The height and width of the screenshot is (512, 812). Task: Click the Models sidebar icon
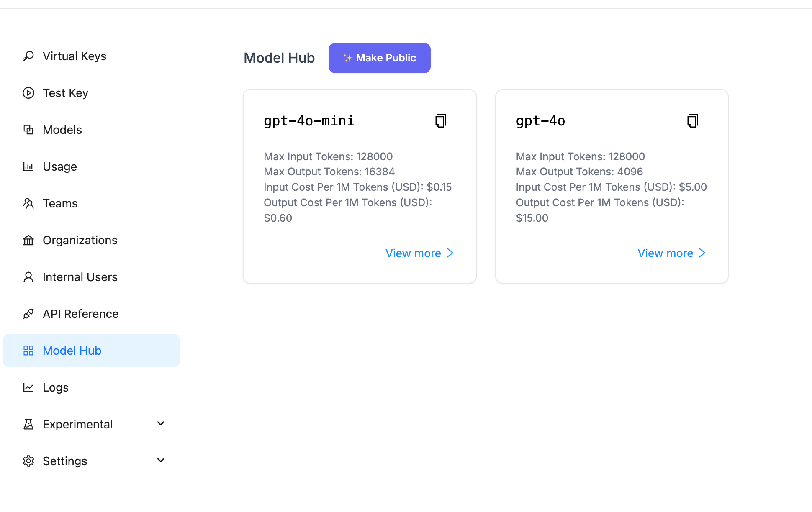[x=28, y=130]
